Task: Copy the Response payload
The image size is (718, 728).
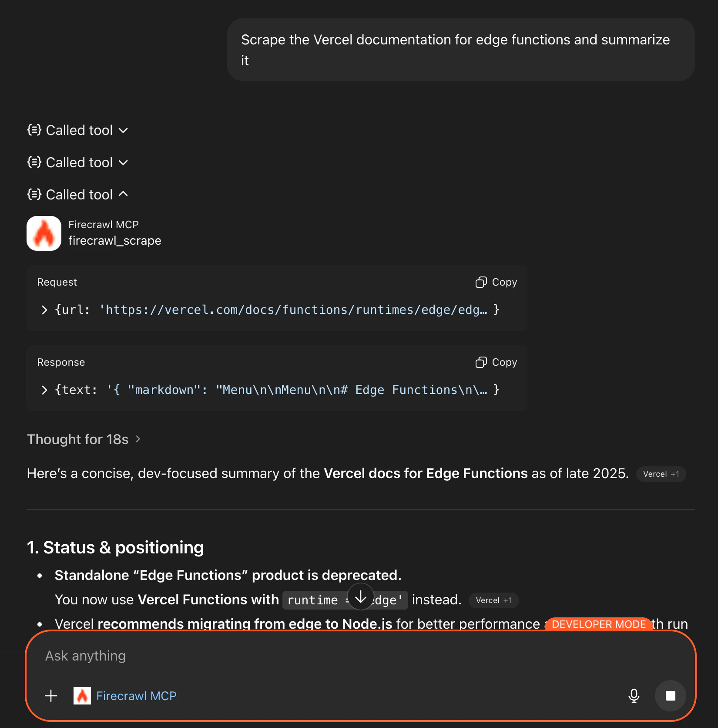Action: point(496,362)
